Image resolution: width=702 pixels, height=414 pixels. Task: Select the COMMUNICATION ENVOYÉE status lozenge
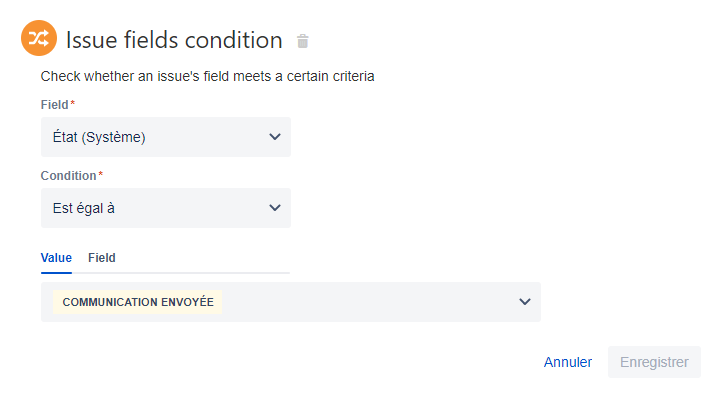137,302
